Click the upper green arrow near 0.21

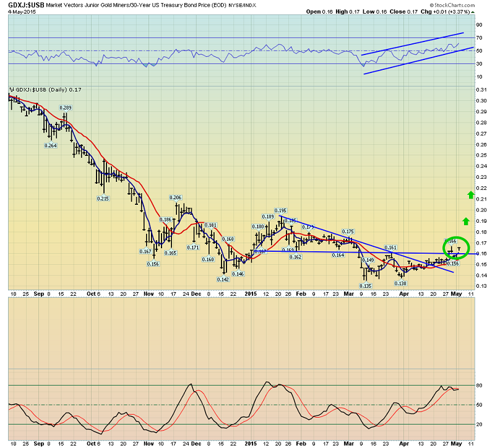[471, 196]
